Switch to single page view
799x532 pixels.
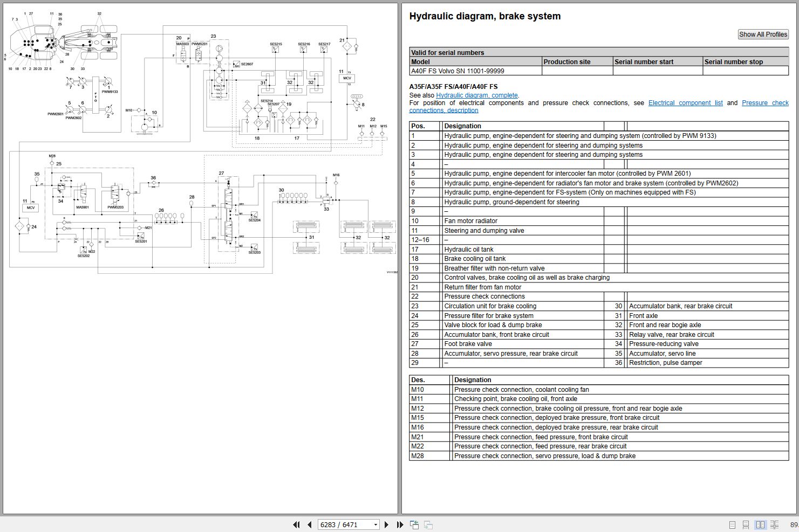(732, 524)
